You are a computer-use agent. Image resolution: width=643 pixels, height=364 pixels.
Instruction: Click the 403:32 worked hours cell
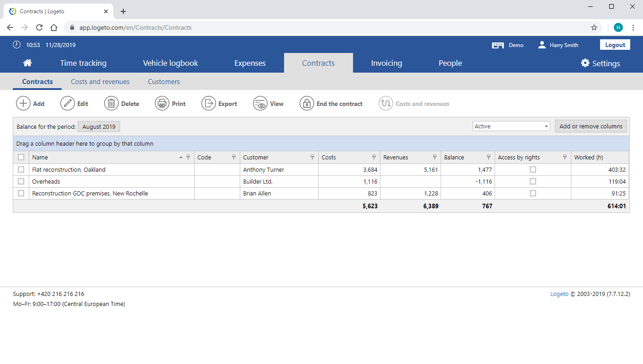(x=600, y=169)
